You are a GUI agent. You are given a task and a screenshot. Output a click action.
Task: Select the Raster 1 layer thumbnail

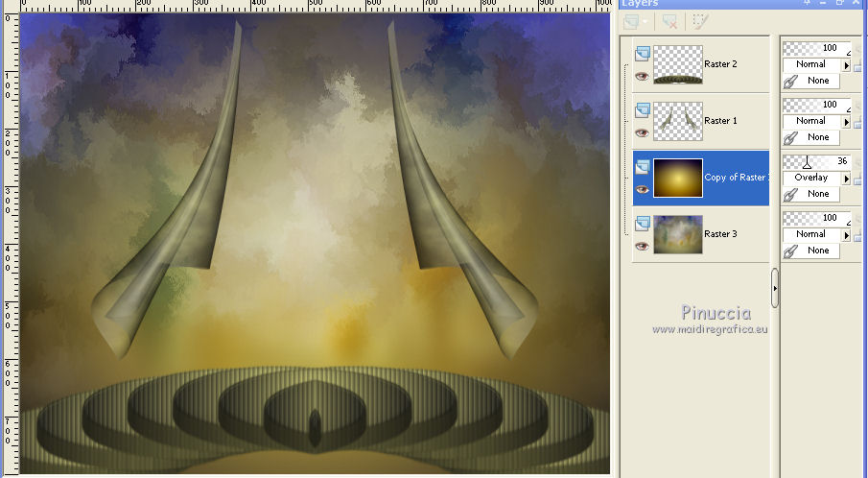678,121
